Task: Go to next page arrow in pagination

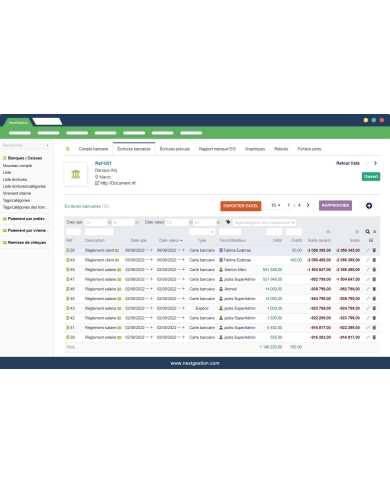Action: click(308, 205)
